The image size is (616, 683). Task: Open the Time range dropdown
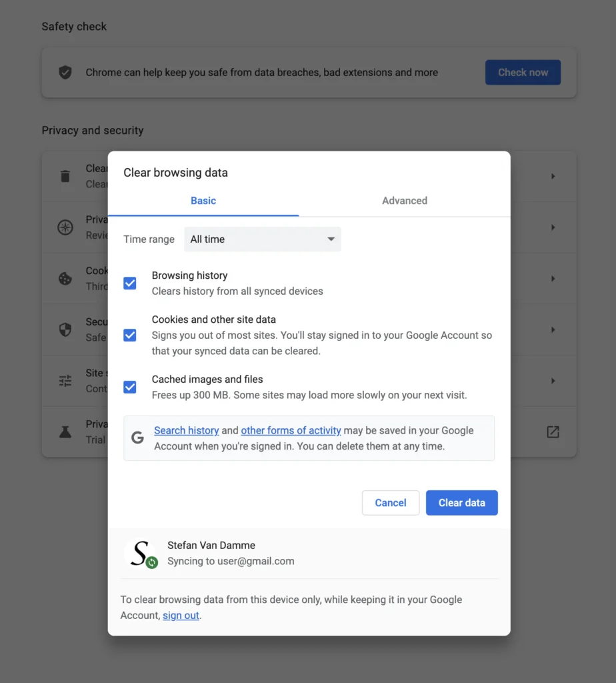262,239
